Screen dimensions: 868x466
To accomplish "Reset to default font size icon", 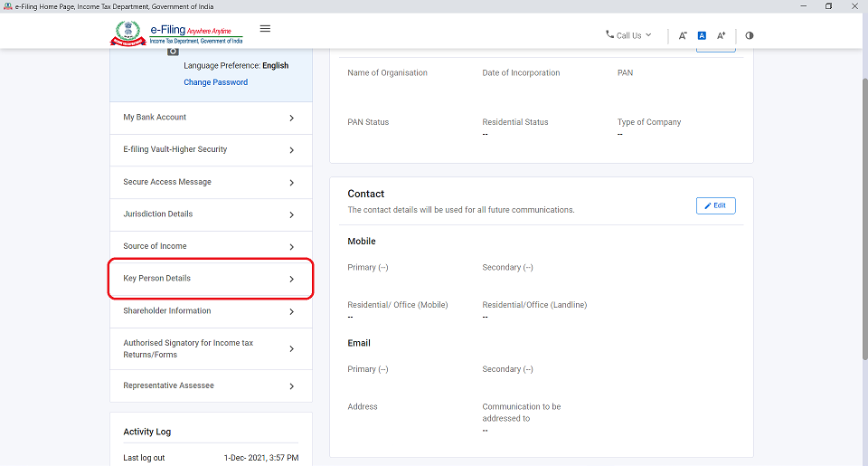I will click(x=702, y=35).
